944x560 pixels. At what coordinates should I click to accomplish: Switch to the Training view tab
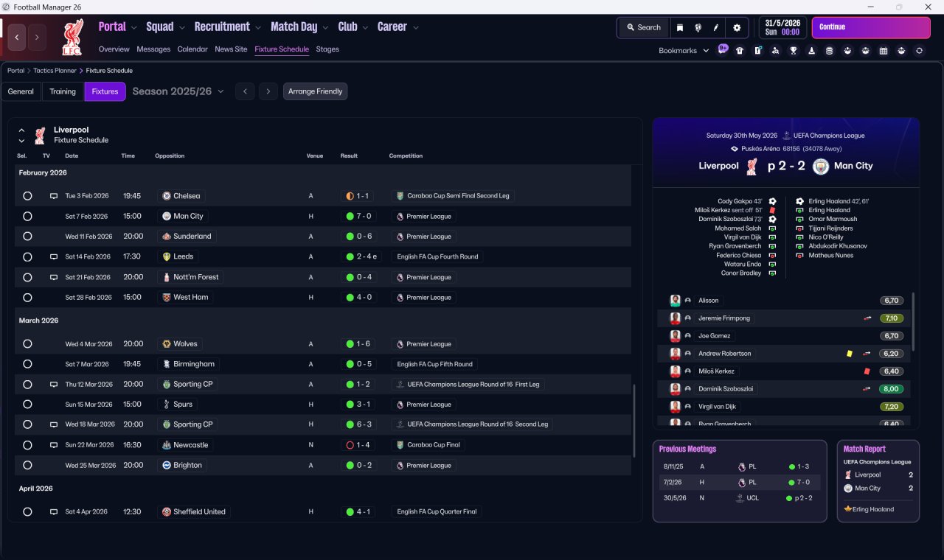tap(63, 91)
